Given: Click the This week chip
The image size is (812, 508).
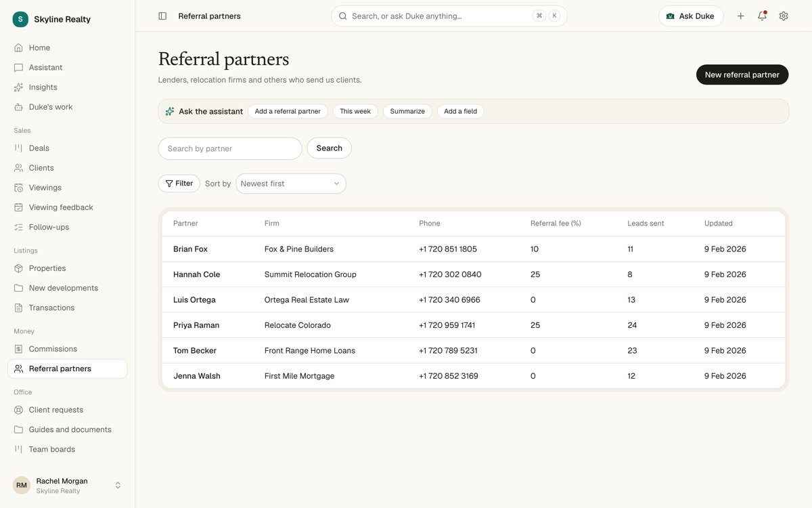Looking at the screenshot, I should pos(355,111).
